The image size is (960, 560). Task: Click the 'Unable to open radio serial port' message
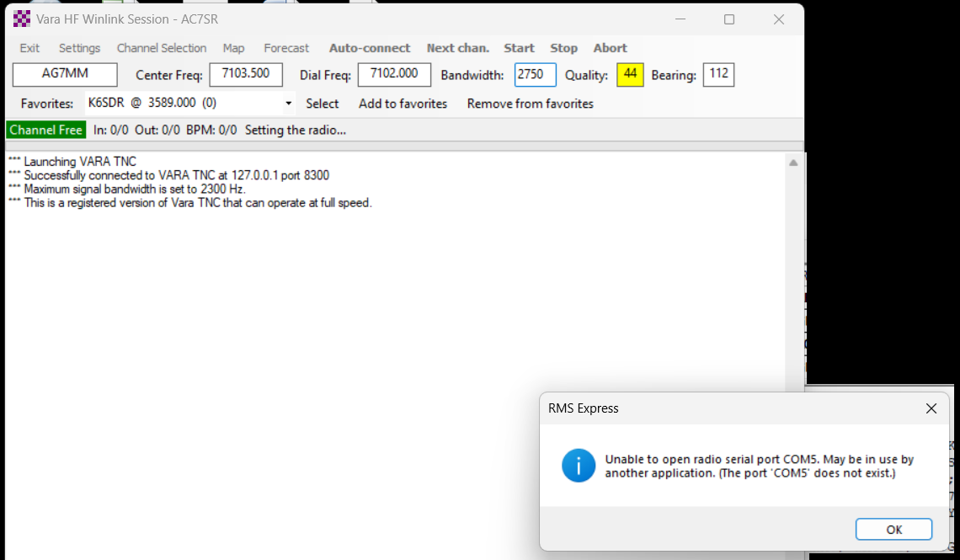point(760,466)
